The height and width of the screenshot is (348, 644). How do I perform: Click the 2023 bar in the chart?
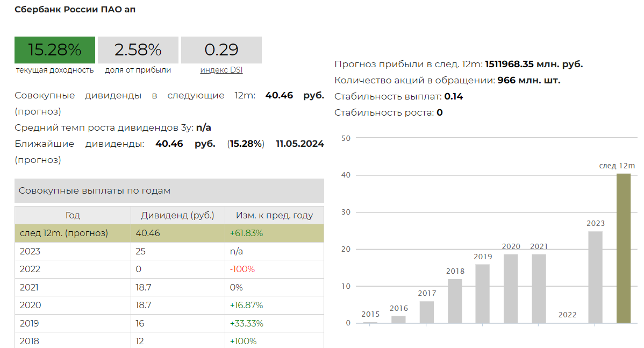click(595, 277)
